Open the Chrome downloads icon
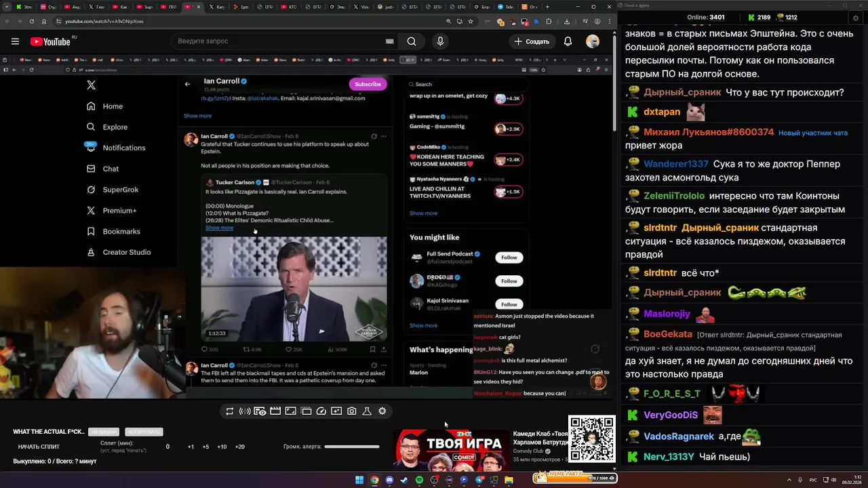 pos(567,22)
